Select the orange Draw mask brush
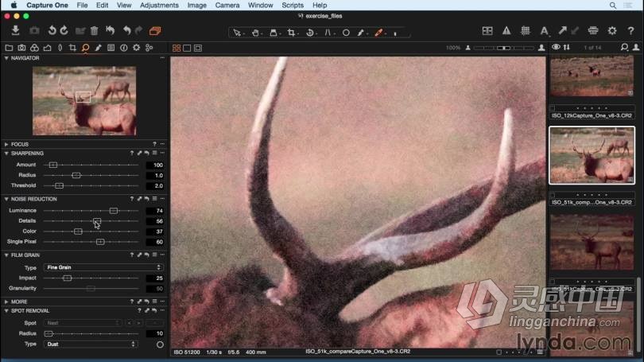 (x=378, y=33)
